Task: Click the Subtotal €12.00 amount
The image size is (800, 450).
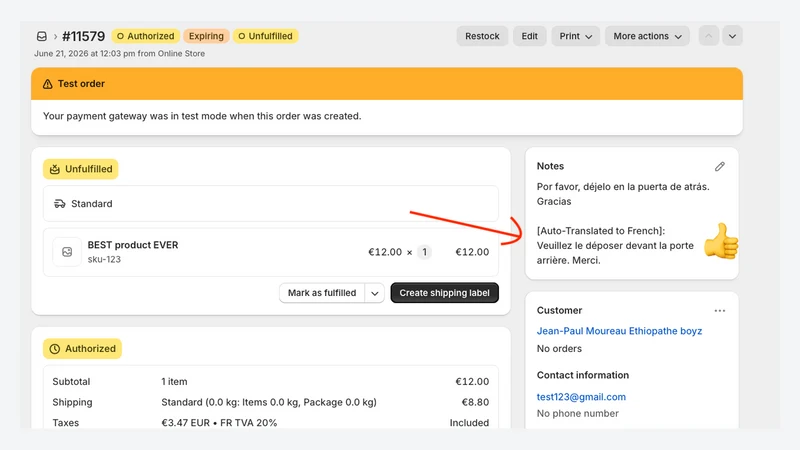Action: pos(472,382)
